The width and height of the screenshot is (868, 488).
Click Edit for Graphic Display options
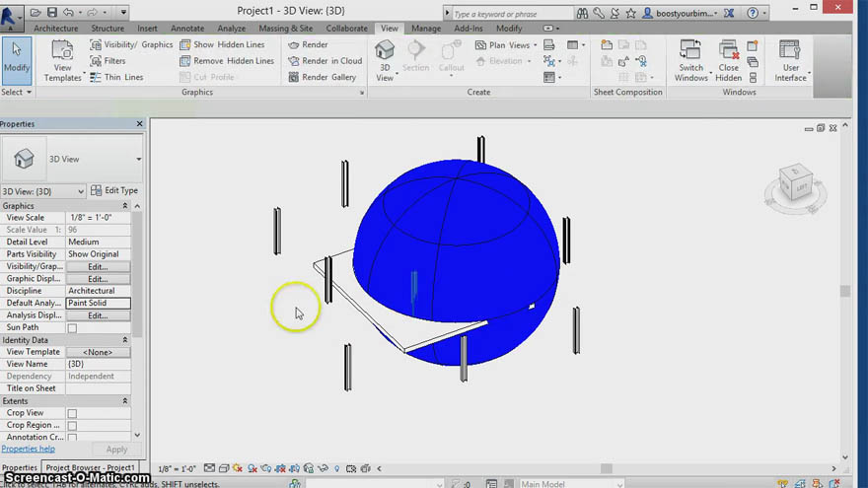[98, 279]
